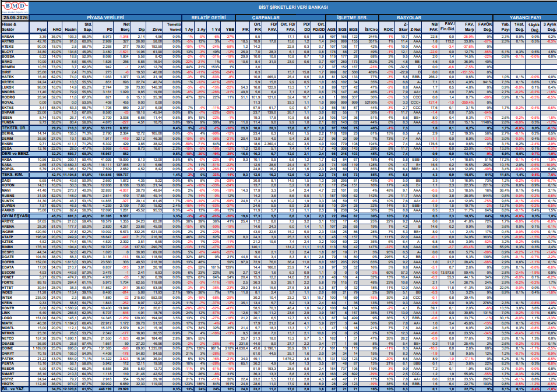The height and width of the screenshot is (392, 557).
Task: Select the LOGO ticker cell
Action: tap(15, 318)
